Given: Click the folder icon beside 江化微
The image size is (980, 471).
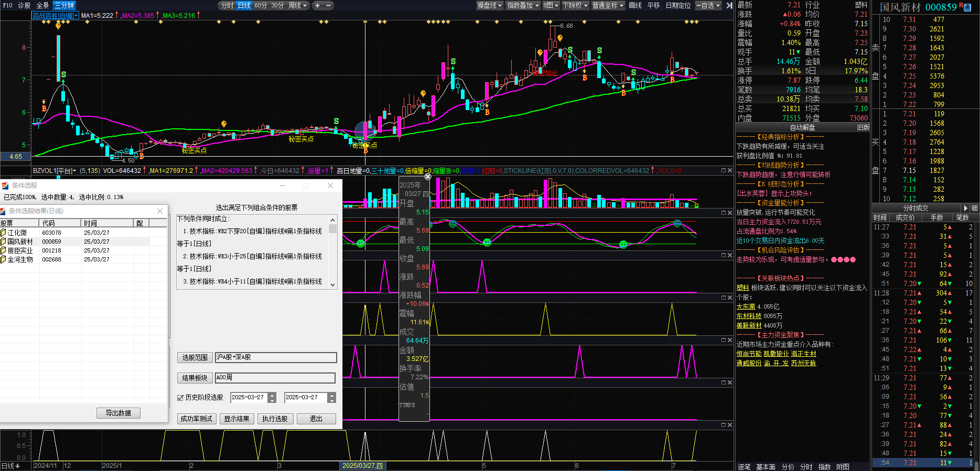Looking at the screenshot, I should coord(3,233).
